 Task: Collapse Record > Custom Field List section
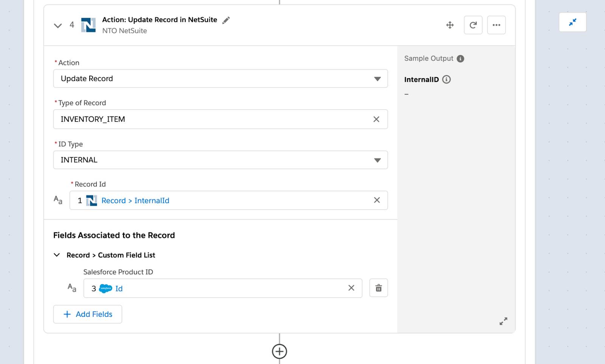(x=57, y=255)
